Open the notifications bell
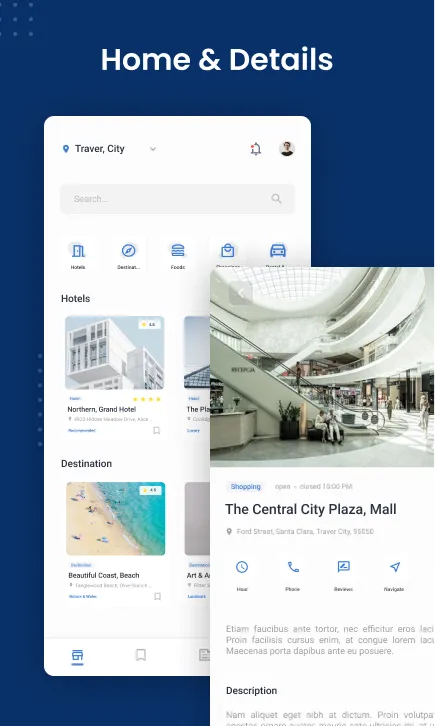Screen dimensions: 435x726 (x=255, y=149)
